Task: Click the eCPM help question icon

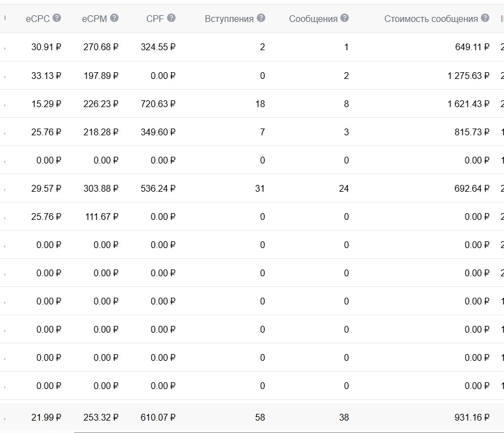Action: (114, 18)
